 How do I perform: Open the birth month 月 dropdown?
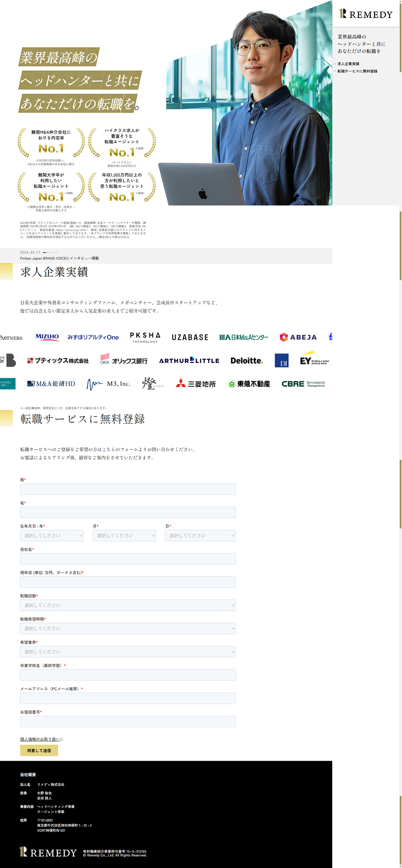[x=124, y=536]
